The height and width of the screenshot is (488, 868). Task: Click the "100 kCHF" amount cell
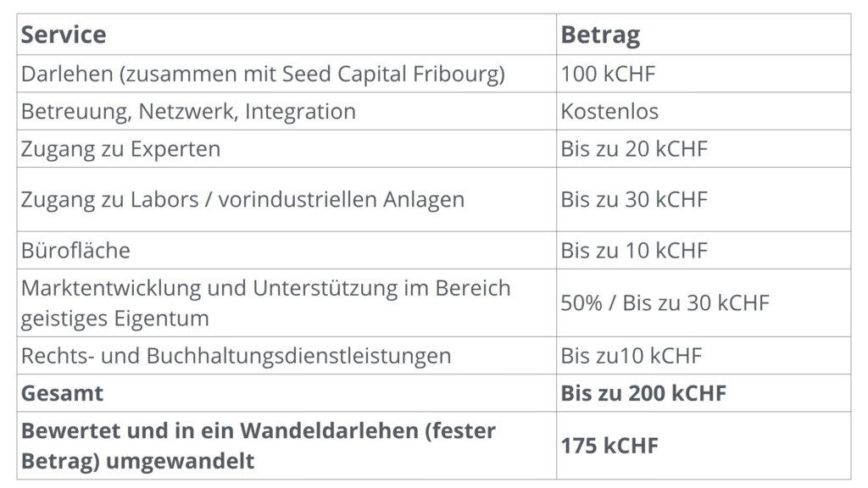click(608, 75)
